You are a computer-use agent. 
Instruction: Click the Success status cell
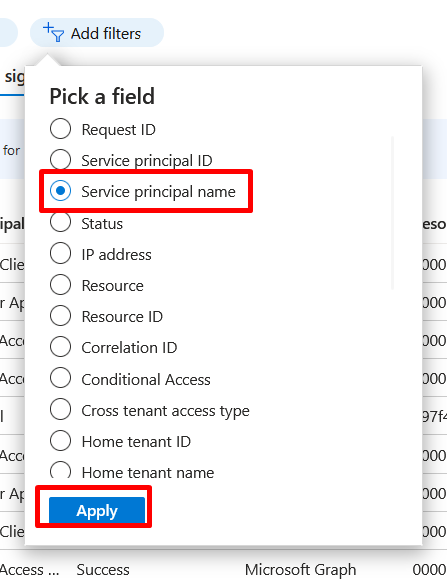103,570
